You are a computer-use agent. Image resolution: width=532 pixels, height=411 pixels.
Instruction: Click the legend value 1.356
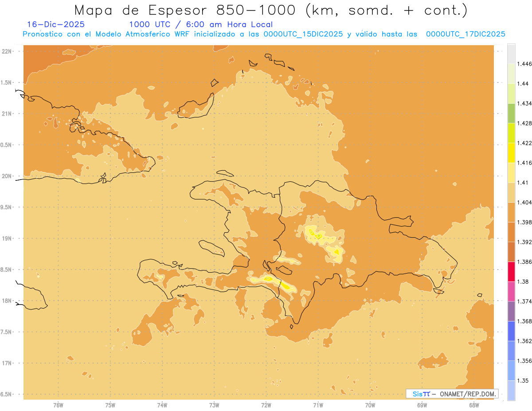pos(524,360)
